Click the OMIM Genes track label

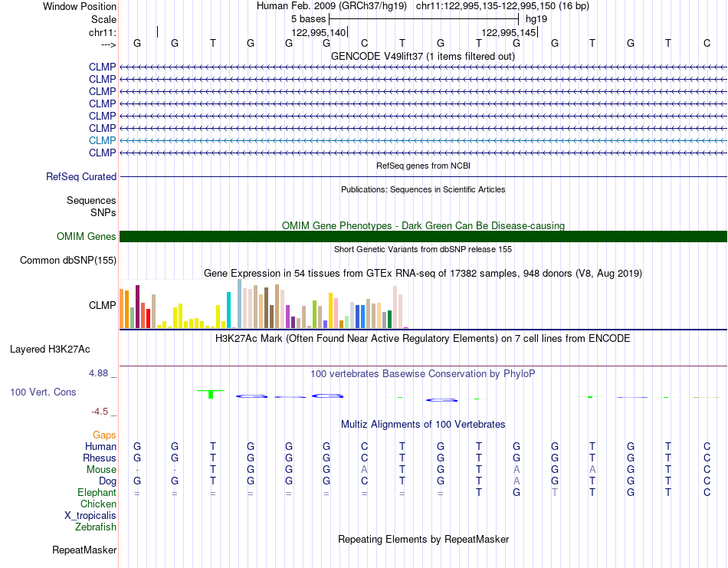click(86, 236)
